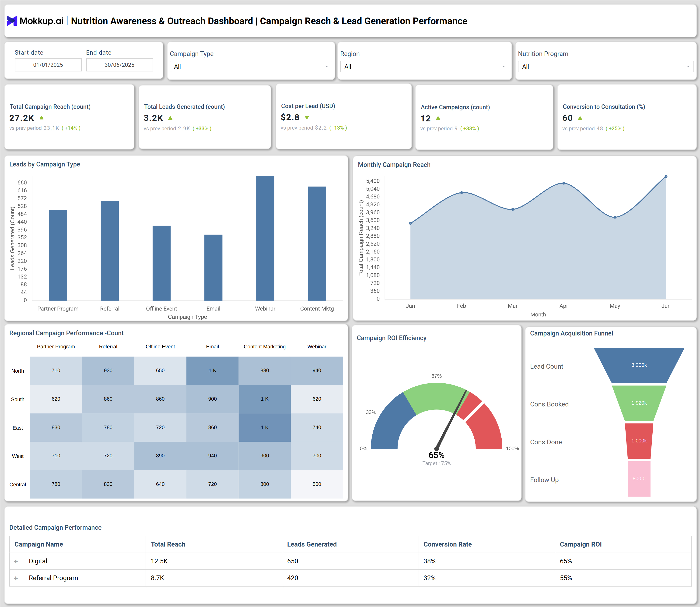
Task: Click the Detailed Campaign Performance heading
Action: pyautogui.click(x=55, y=528)
